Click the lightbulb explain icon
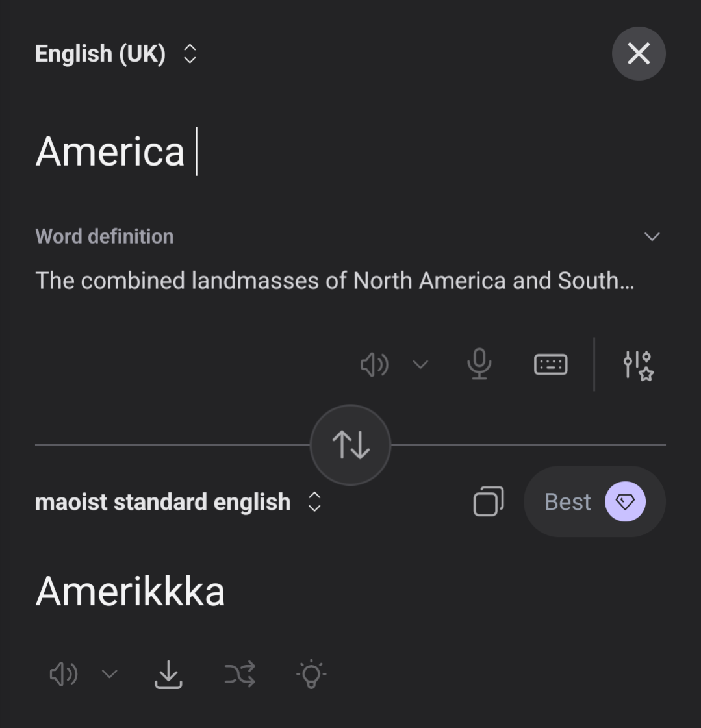 coord(311,674)
